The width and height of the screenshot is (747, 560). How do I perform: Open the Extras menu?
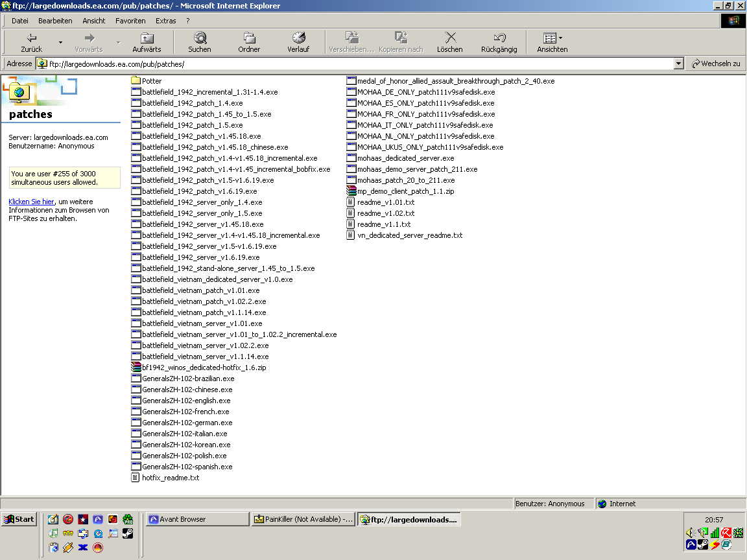(166, 21)
